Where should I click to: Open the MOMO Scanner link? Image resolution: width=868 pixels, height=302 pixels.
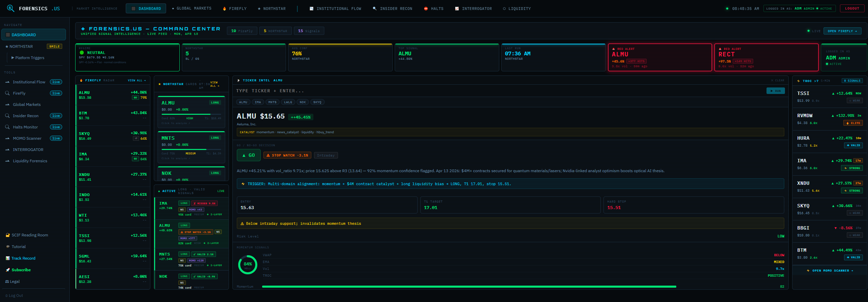pos(829,271)
